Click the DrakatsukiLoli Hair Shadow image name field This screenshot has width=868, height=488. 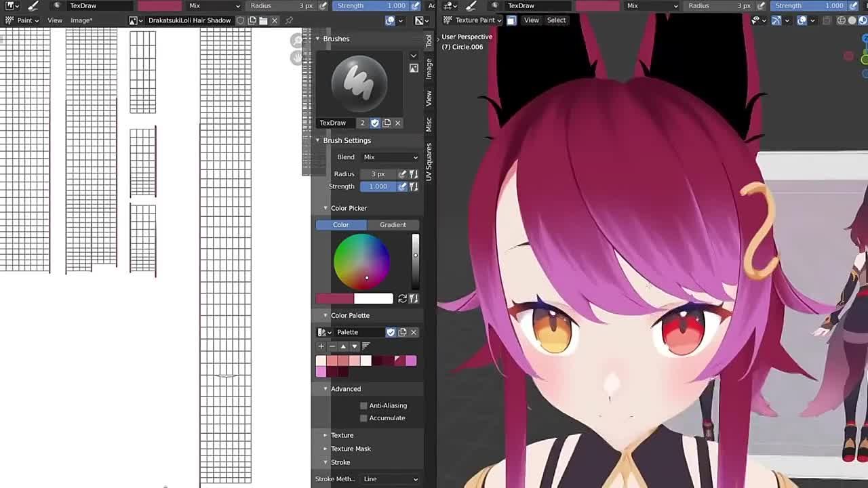[189, 20]
